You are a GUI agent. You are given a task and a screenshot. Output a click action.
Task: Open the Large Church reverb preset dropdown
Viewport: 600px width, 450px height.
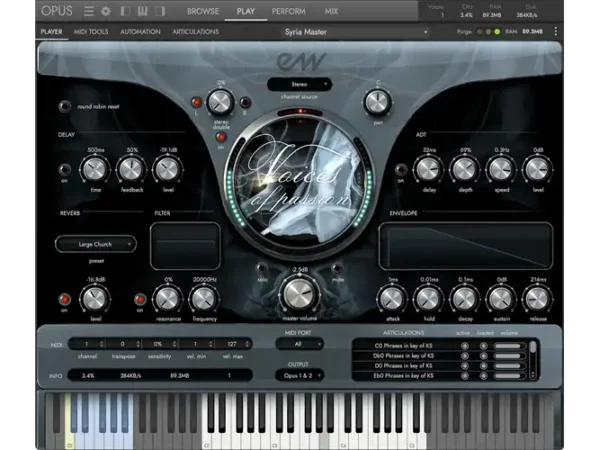pyautogui.click(x=96, y=244)
